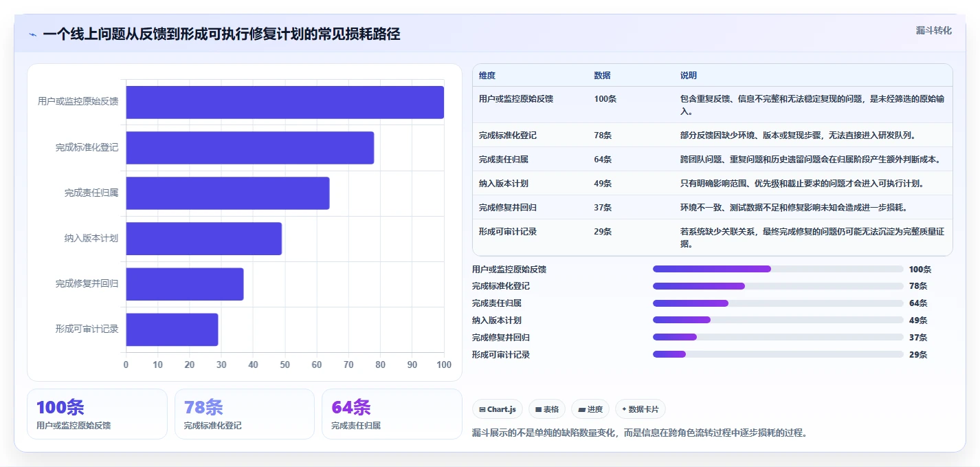
Task: Click the 78条 cell in the table
Action: coord(603,135)
